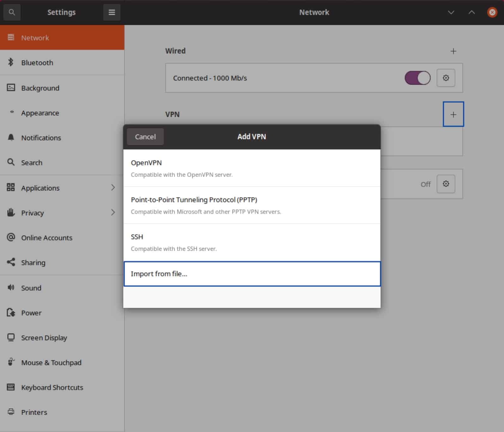Viewport: 504px width, 432px height.
Task: Click the Online Accounts at-sign icon
Action: (11, 237)
